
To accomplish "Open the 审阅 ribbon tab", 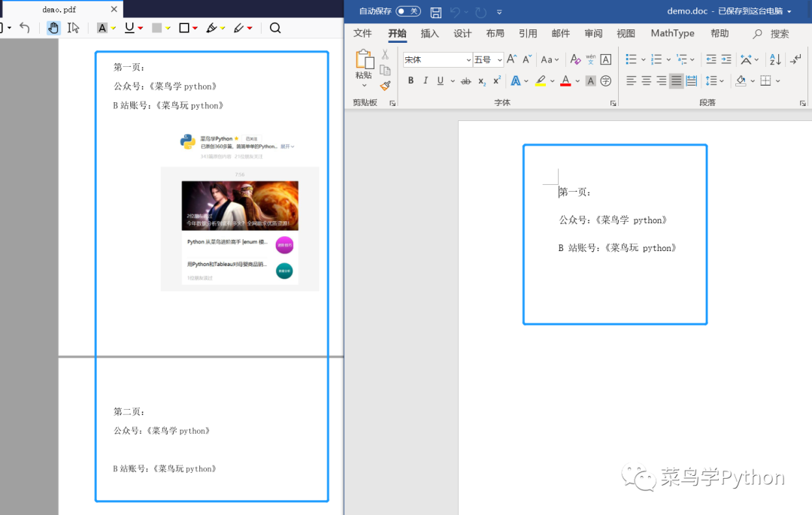I will click(x=593, y=34).
